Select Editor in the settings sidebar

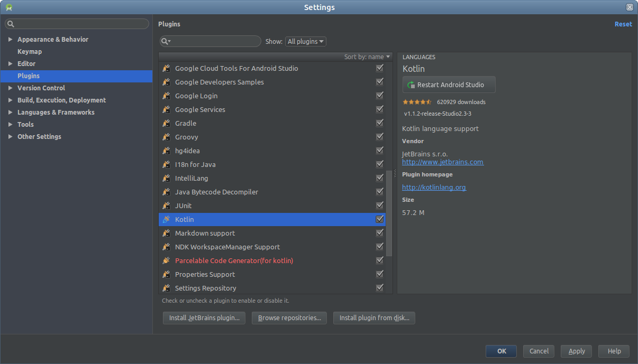click(x=28, y=63)
